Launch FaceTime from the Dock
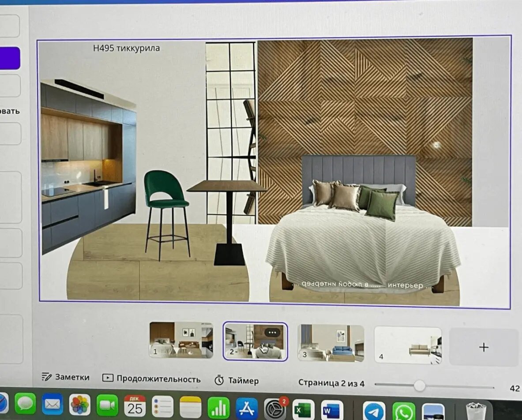The image size is (522, 420). point(107,405)
